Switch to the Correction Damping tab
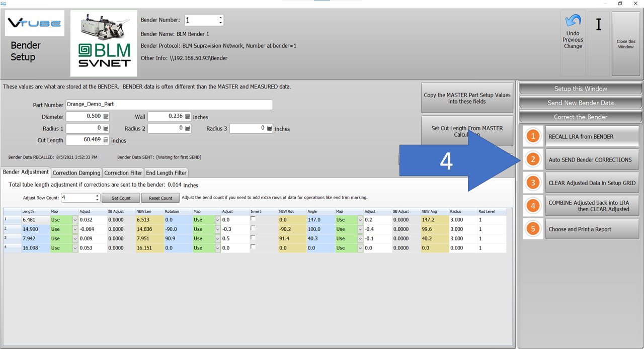Viewport: 644px width, 349px height. pos(75,172)
